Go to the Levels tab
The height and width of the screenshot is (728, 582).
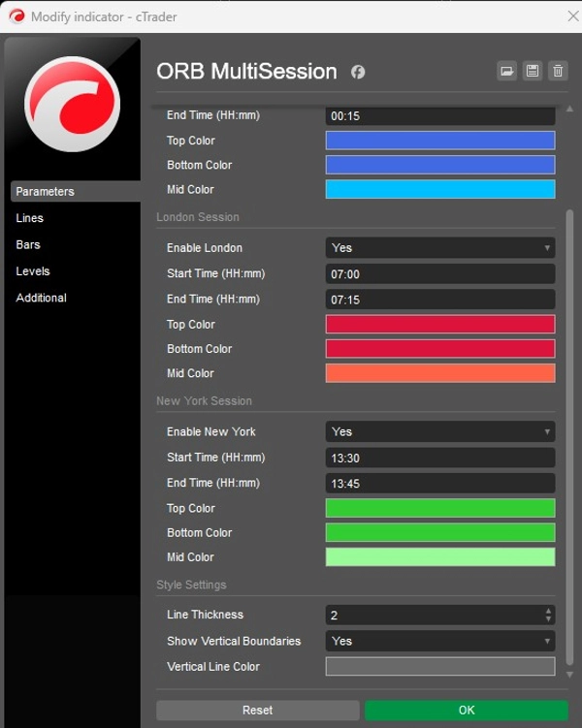[x=33, y=271]
